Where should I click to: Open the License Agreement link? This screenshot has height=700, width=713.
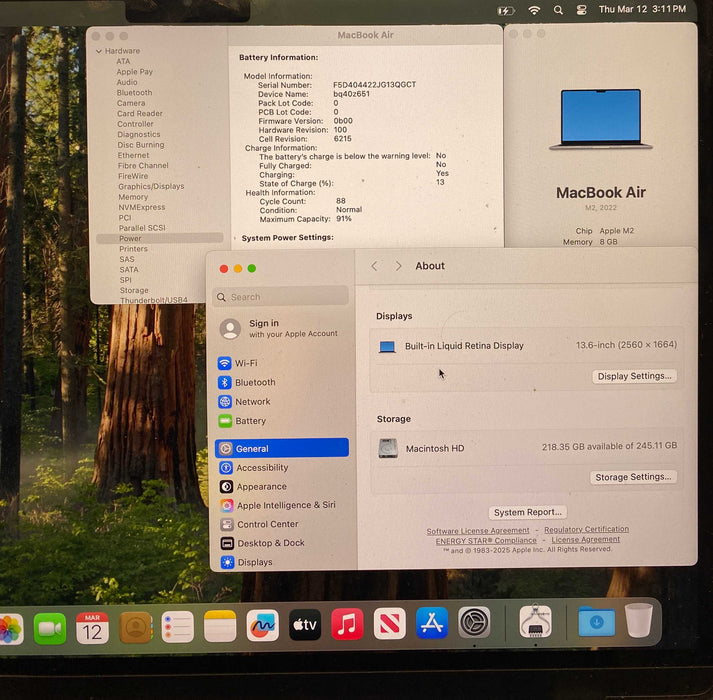pos(586,539)
